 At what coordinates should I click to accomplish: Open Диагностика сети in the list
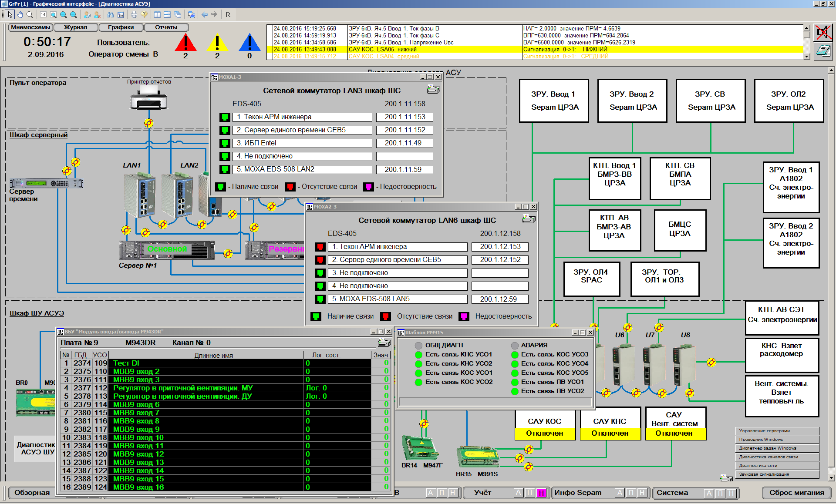pyautogui.click(x=778, y=465)
